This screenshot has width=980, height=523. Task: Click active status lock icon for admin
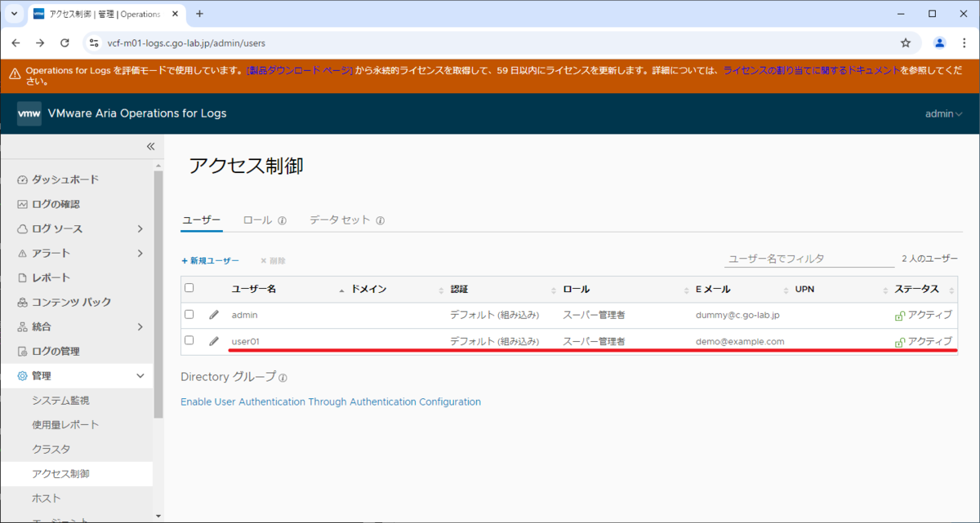point(900,315)
